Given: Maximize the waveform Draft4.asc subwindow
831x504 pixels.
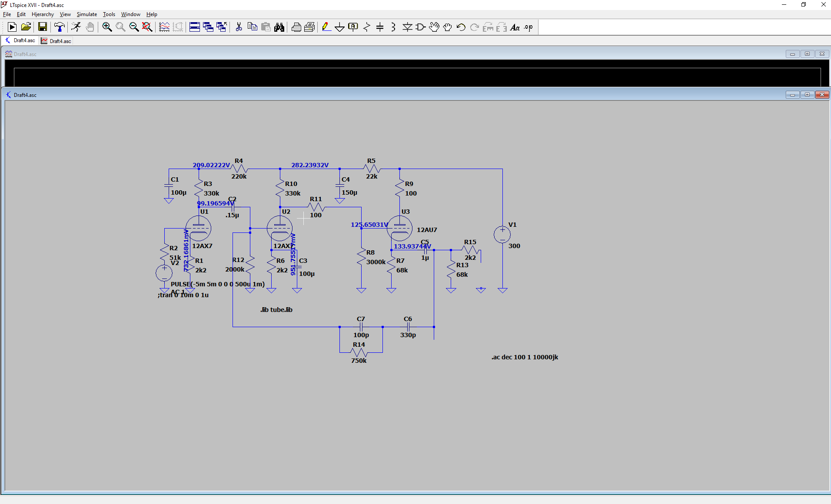Looking at the screenshot, I should pyautogui.click(x=807, y=54).
